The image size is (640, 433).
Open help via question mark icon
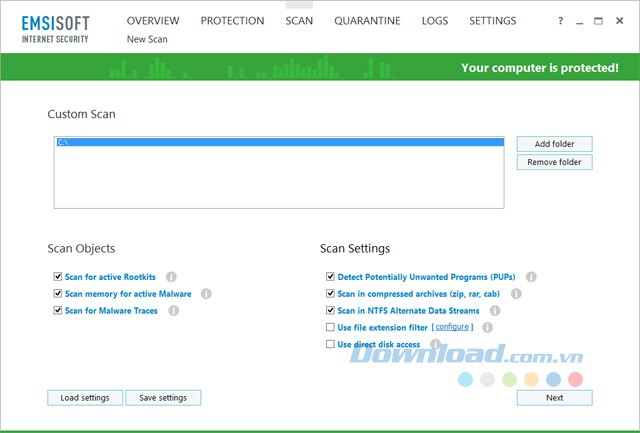pos(560,21)
